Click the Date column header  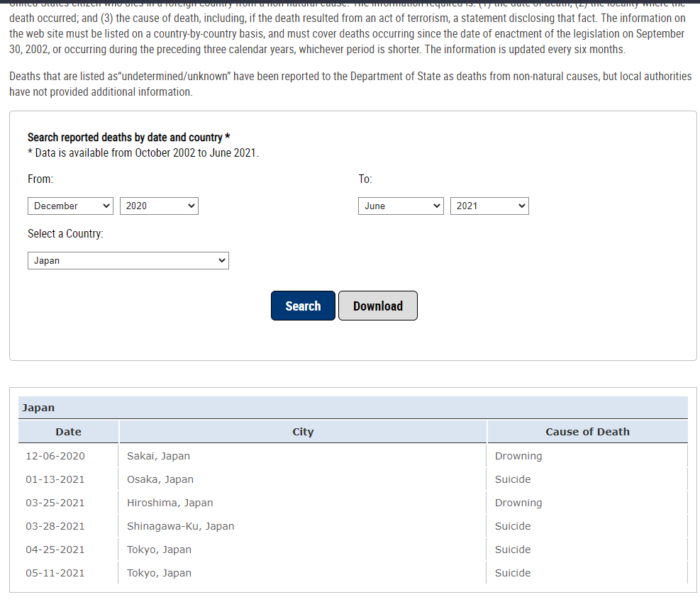tap(68, 432)
